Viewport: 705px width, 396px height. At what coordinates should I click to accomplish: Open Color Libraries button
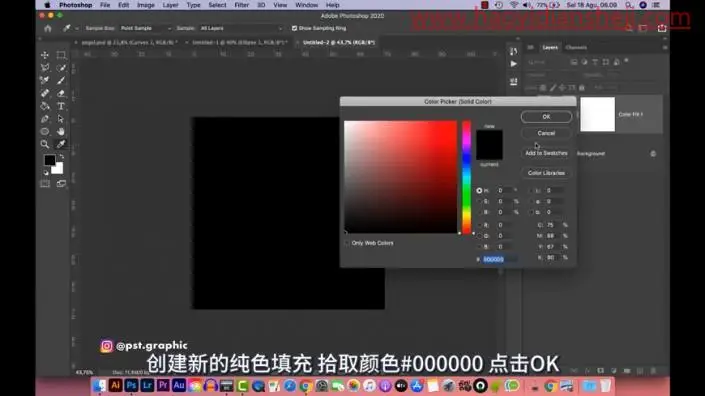point(546,173)
